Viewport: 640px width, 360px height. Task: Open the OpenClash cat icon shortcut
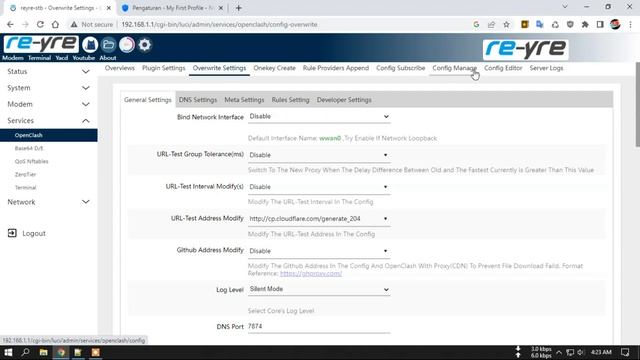click(90, 44)
